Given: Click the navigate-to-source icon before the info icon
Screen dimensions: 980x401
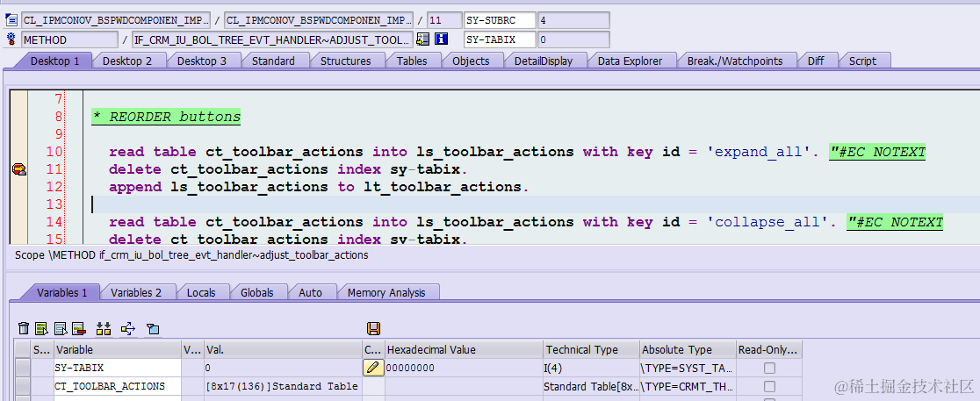Looking at the screenshot, I should 423,39.
